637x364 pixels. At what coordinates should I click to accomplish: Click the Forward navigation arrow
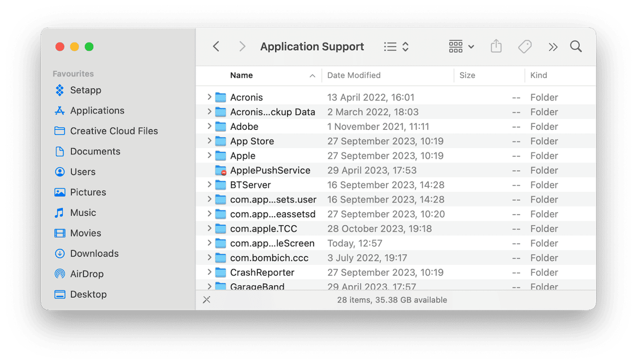coord(241,47)
